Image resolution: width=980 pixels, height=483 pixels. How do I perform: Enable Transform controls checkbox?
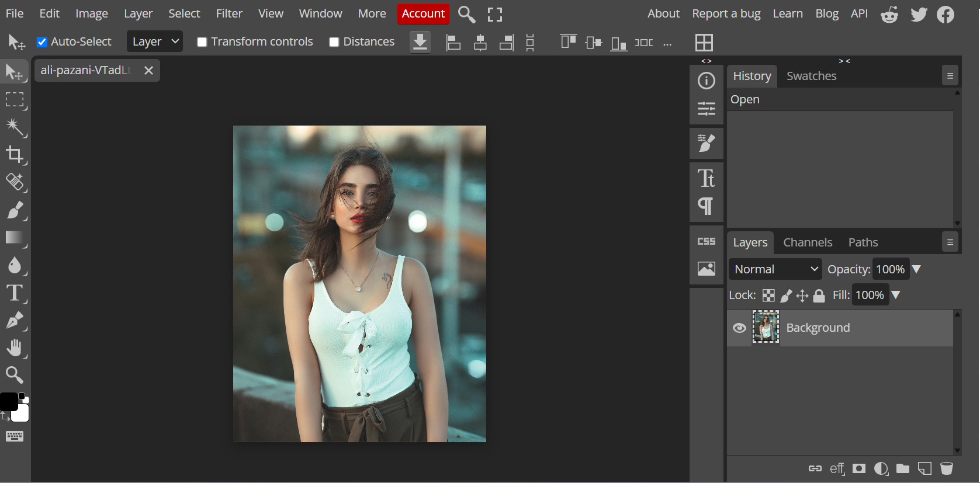pyautogui.click(x=202, y=42)
